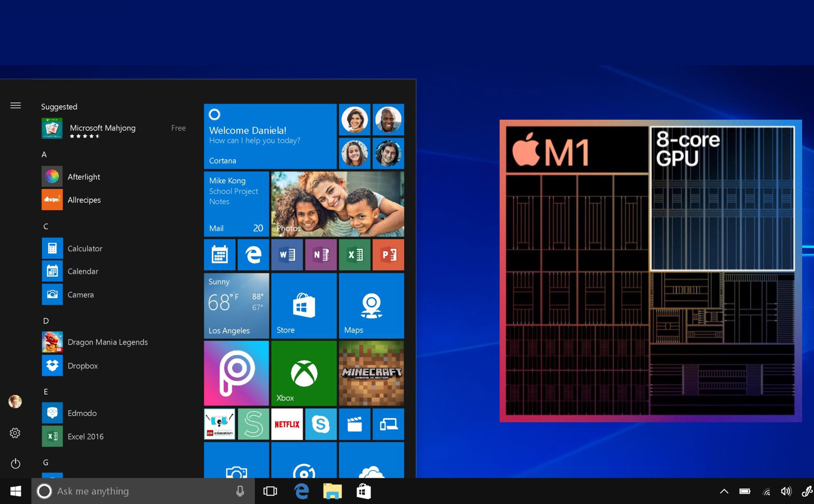Open account options via the profile picture
Image resolution: width=814 pixels, height=504 pixels.
pos(15,401)
